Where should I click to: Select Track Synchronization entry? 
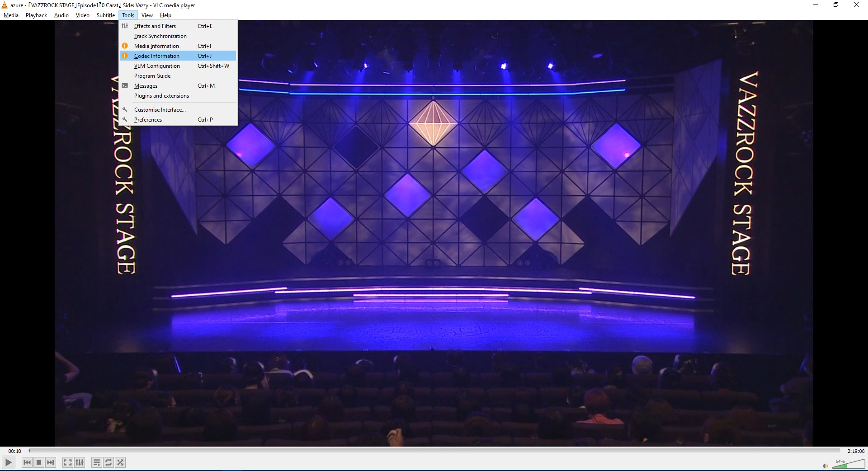(178, 36)
